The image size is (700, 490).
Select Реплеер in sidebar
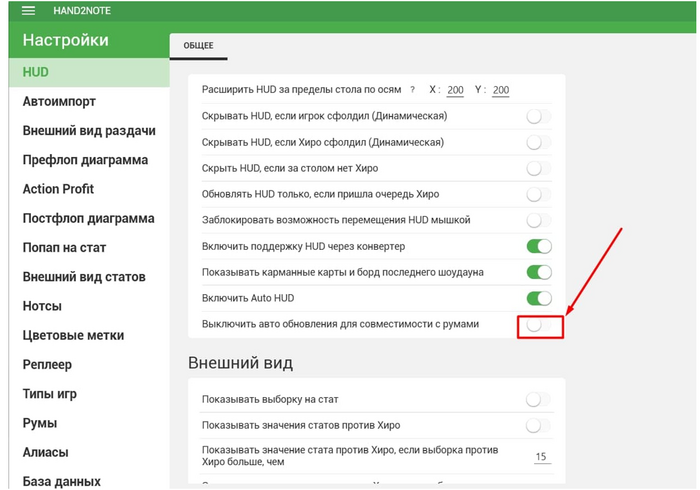(89, 365)
